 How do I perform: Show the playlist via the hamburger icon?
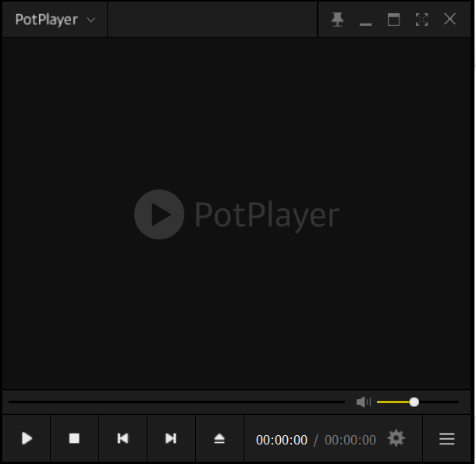447,439
